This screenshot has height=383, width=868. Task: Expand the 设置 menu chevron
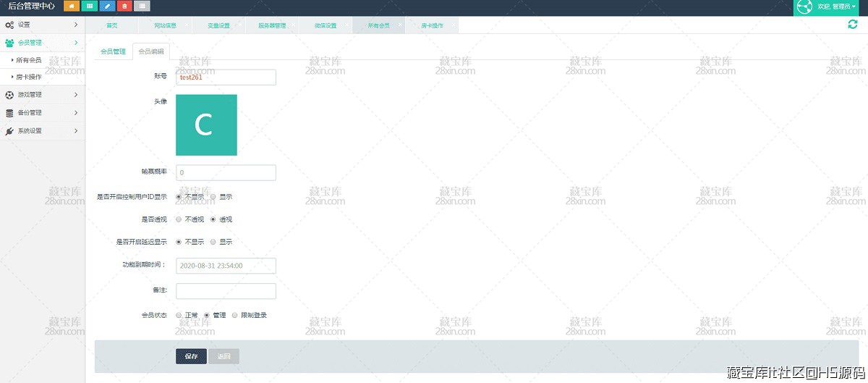point(76,25)
